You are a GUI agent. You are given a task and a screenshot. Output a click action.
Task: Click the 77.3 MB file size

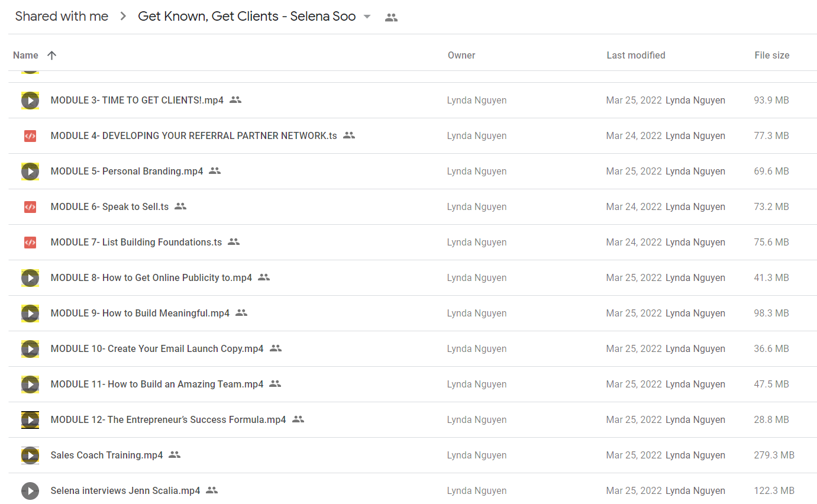tap(771, 136)
